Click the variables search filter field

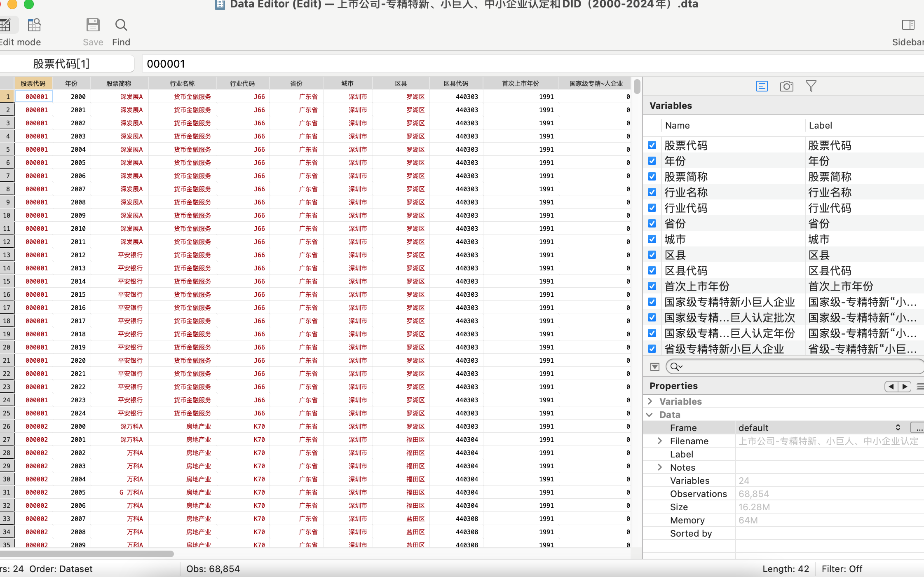[795, 366]
